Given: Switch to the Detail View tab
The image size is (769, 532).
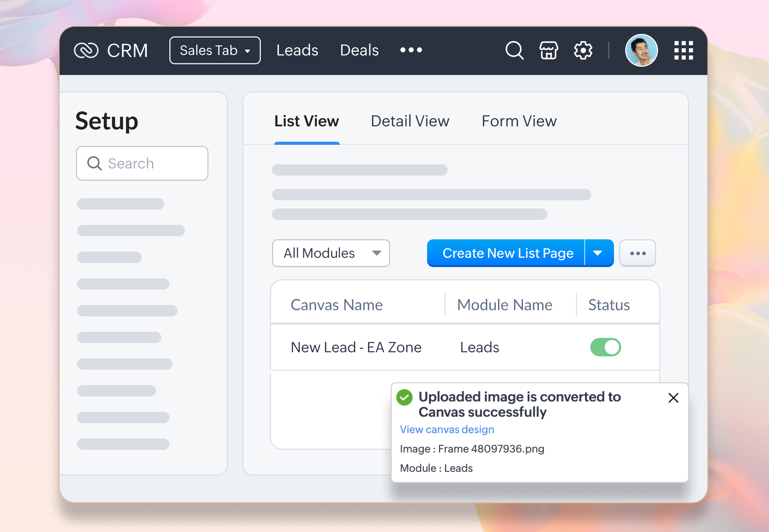Looking at the screenshot, I should pos(410,121).
